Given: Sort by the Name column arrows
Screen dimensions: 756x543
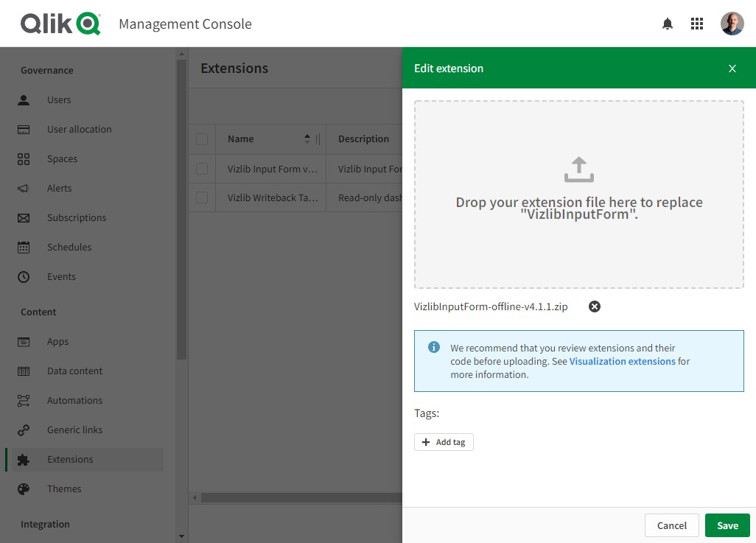Looking at the screenshot, I should click(x=307, y=139).
